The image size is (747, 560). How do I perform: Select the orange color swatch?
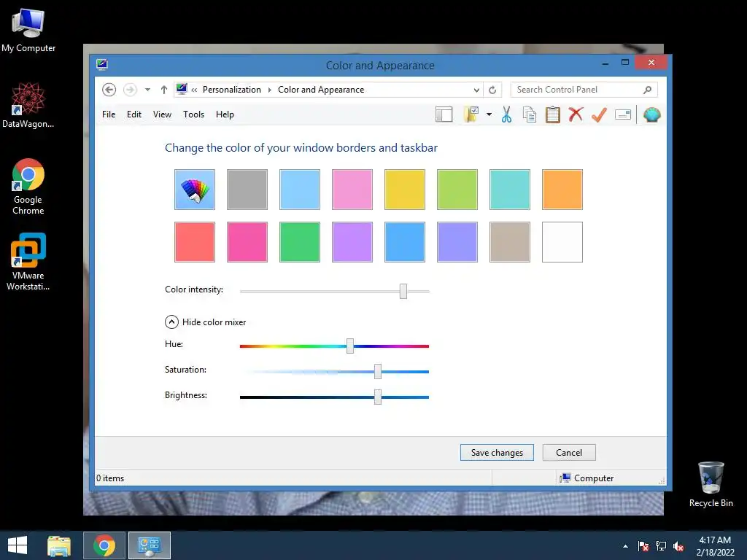[x=562, y=190]
